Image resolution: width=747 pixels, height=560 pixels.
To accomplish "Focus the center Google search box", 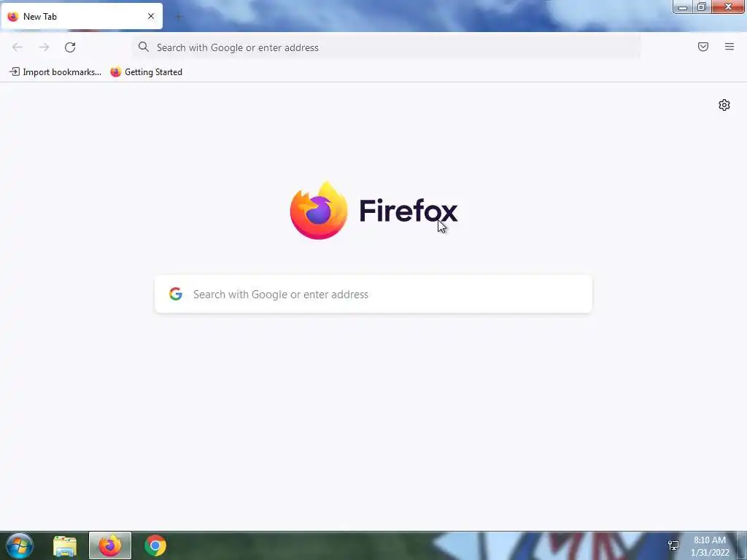I will pos(373,295).
